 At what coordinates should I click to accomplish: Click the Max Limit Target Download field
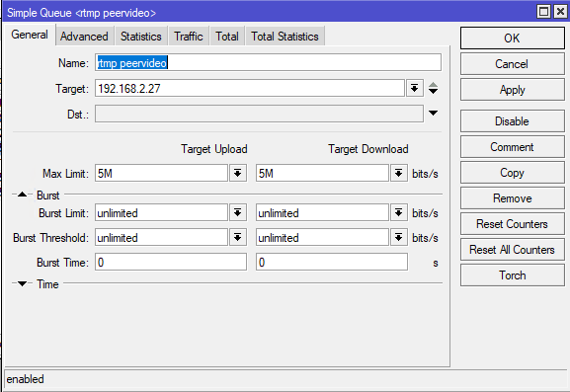coord(322,174)
